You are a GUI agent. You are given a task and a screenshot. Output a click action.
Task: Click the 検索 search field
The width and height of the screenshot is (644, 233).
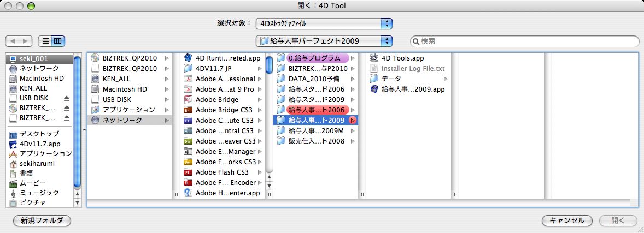click(528, 41)
